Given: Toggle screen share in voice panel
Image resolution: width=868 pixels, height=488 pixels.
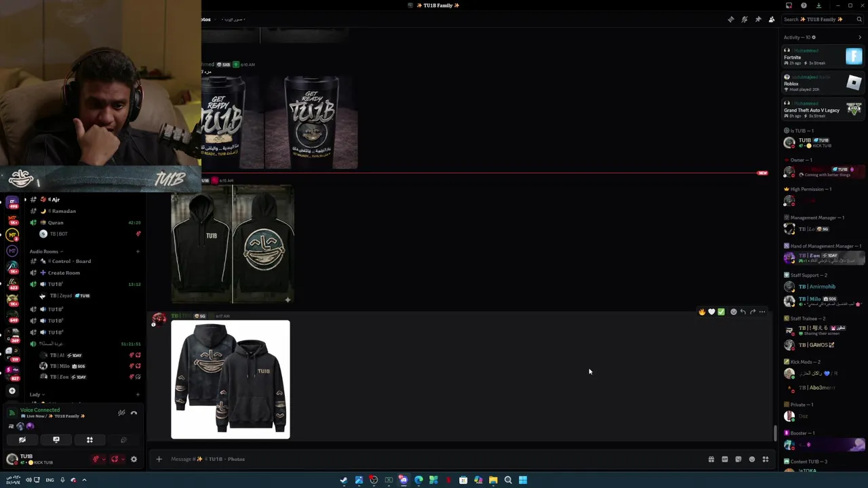Looking at the screenshot, I should coord(56,440).
